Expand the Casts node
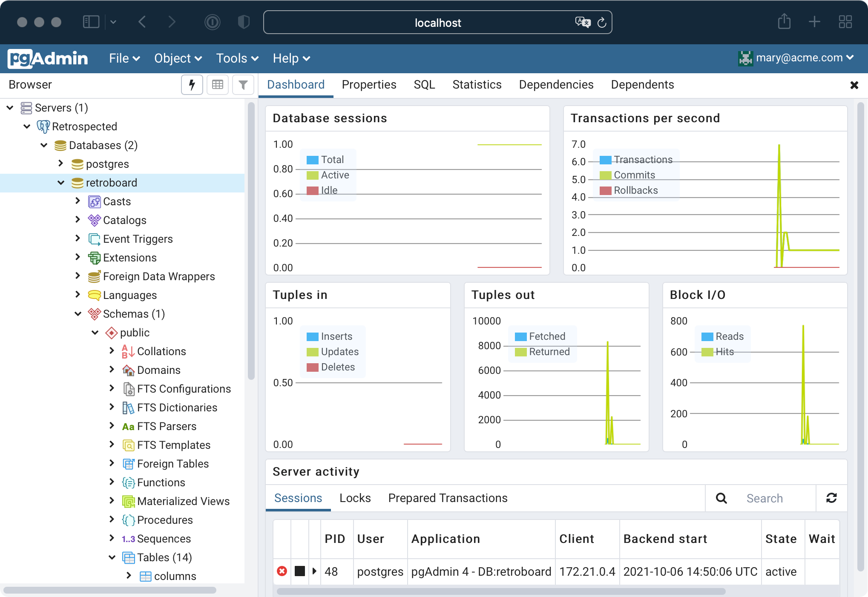The width and height of the screenshot is (868, 597). click(x=78, y=201)
